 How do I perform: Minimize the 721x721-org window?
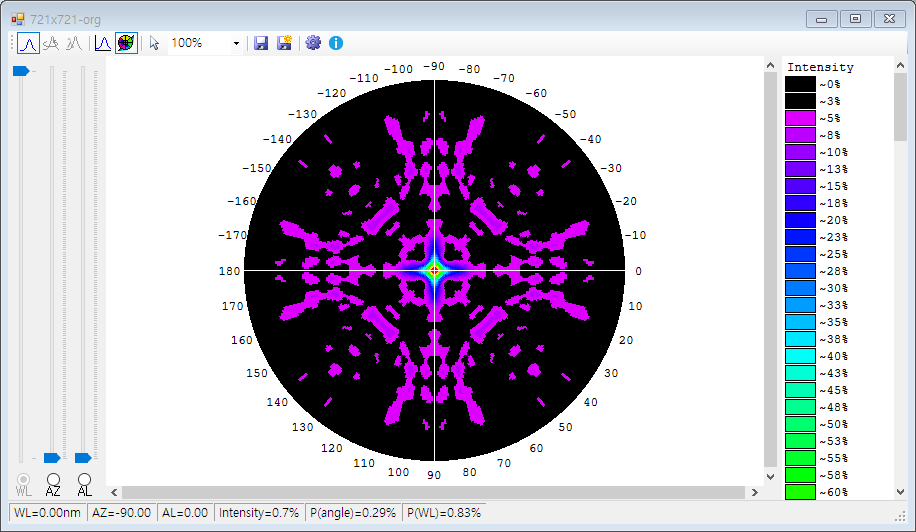pyautogui.click(x=821, y=19)
